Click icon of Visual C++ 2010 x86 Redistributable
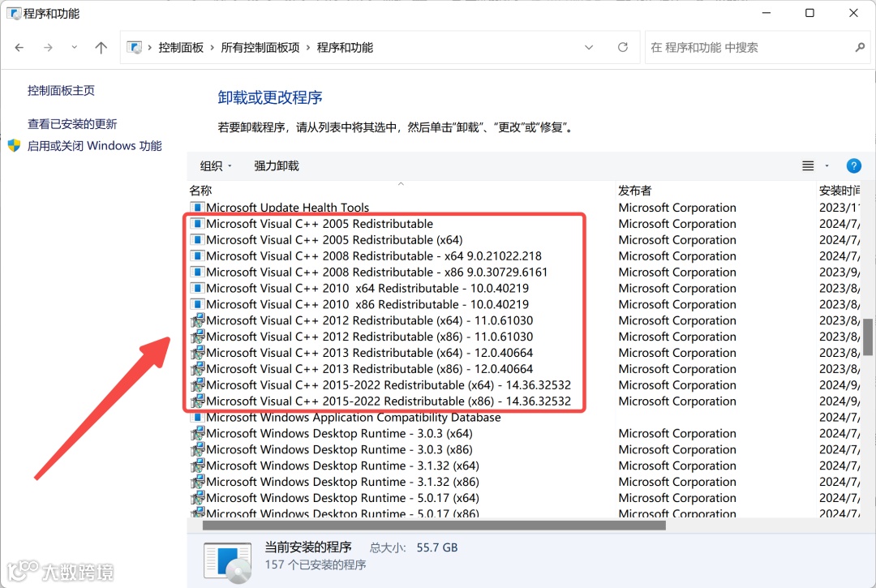The image size is (876, 588). pos(197,305)
